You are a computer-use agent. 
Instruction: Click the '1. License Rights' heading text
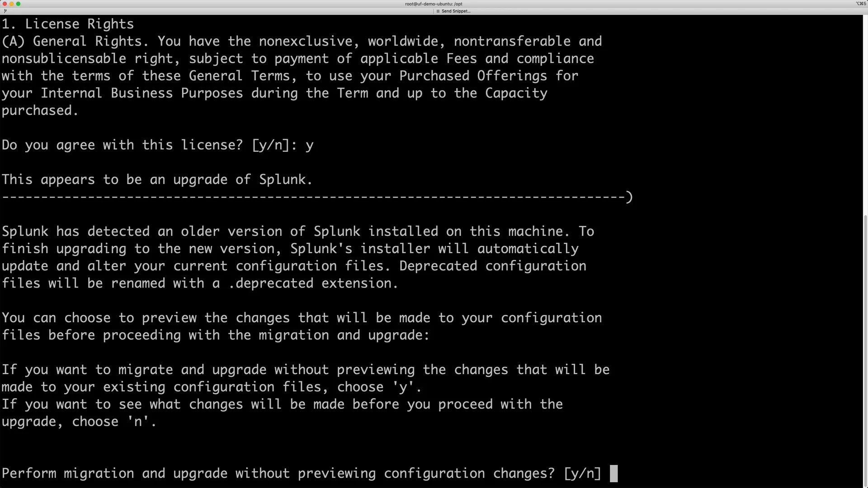click(x=68, y=24)
